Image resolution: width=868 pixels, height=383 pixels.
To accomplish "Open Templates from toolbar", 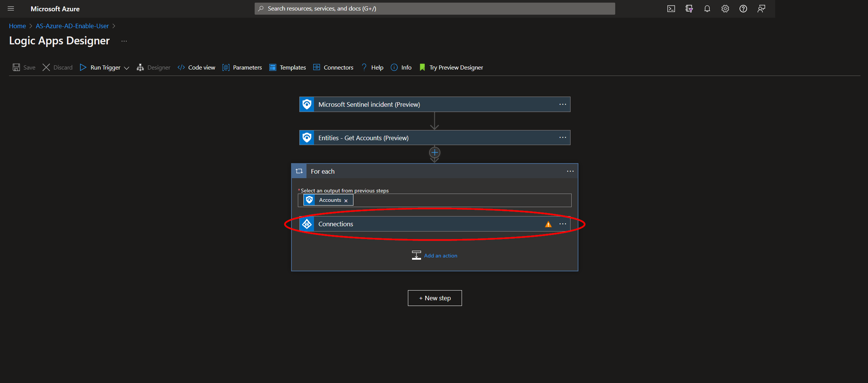I will click(x=288, y=67).
